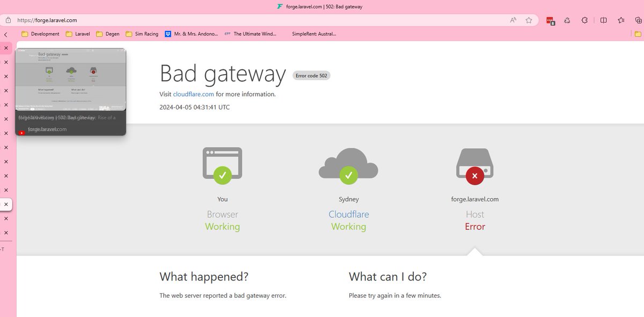This screenshot has height=317, width=644.
Task: Click the timestamp 2024-04-05 04:31:41 UTC
Action: (194, 107)
